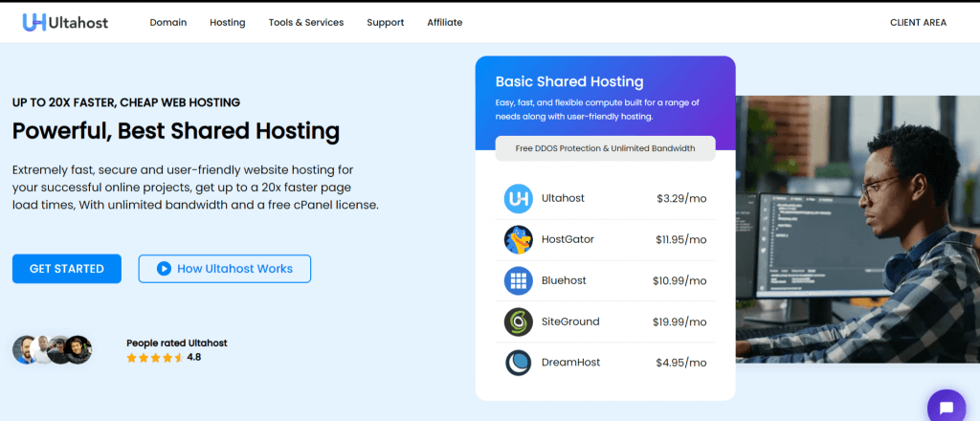This screenshot has width=980, height=421.
Task: Click the Ultahost UH icon in pricing list
Action: 518,199
